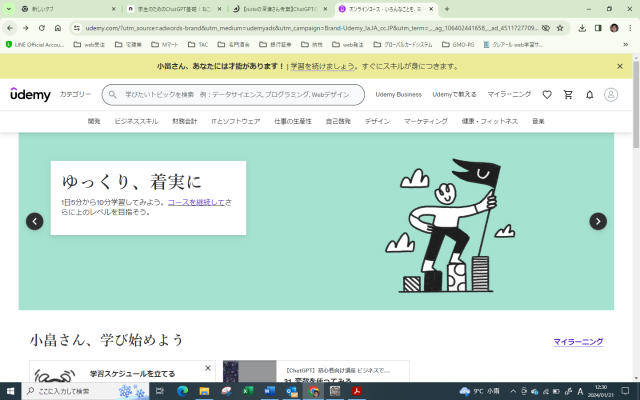
Task: Open the Chrome three-dot menu
Action: click(x=630, y=28)
